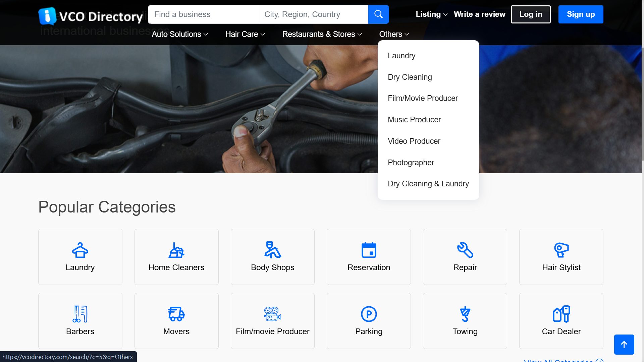
Task: Click the Laundry hanger category icon
Action: coord(80,250)
